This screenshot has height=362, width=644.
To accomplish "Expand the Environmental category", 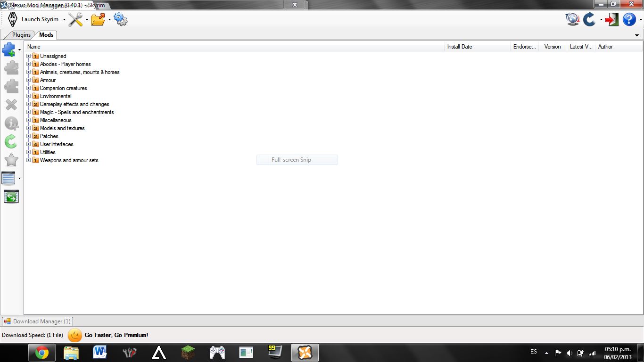I will (x=29, y=96).
